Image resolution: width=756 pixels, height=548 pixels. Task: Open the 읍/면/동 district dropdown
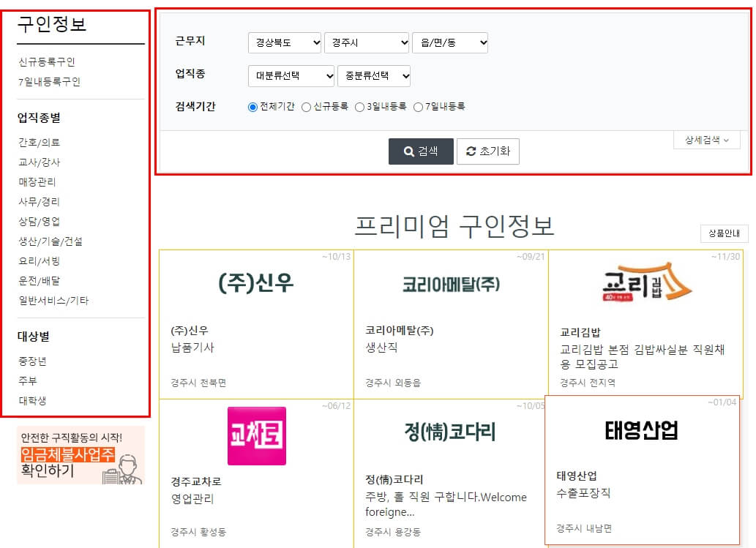point(449,42)
